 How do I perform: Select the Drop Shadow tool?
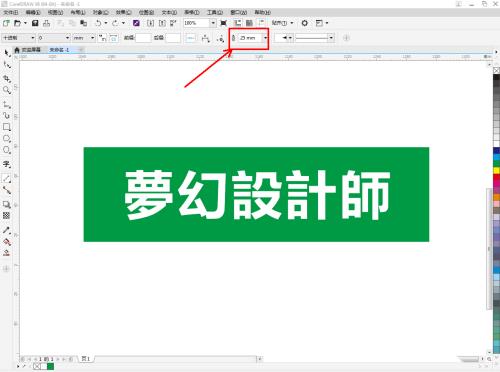coord(7,204)
